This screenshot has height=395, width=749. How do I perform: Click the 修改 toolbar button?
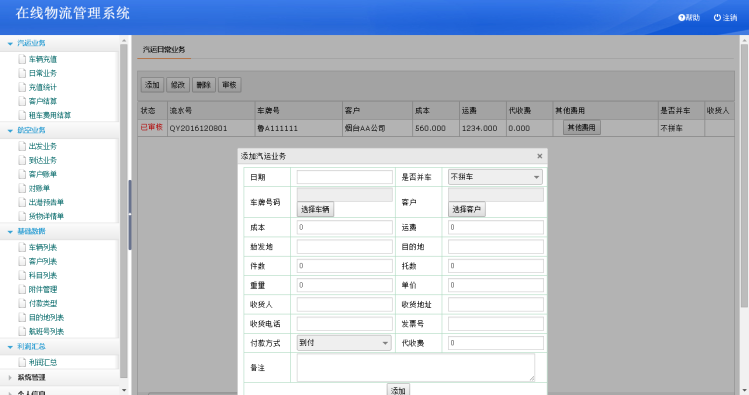tap(178, 85)
